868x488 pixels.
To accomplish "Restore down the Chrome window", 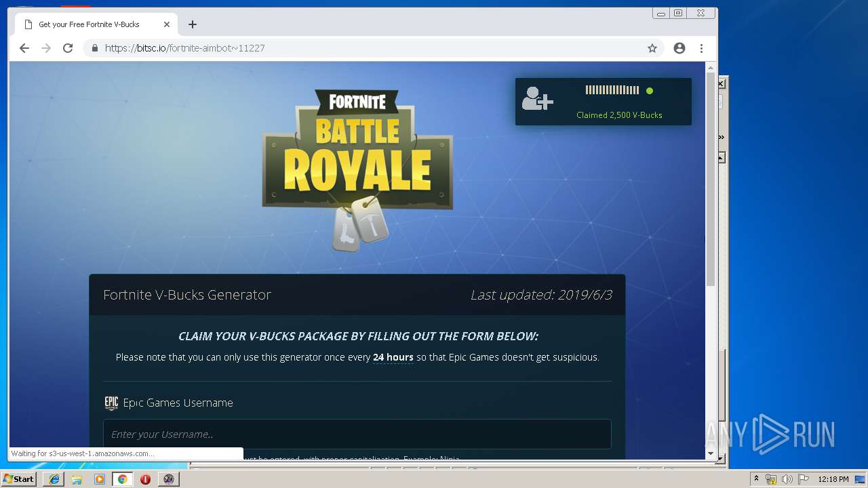I will click(677, 13).
